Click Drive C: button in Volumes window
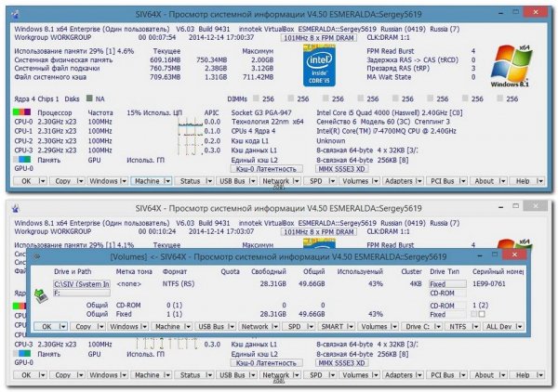558x392 pixels. 418,326
